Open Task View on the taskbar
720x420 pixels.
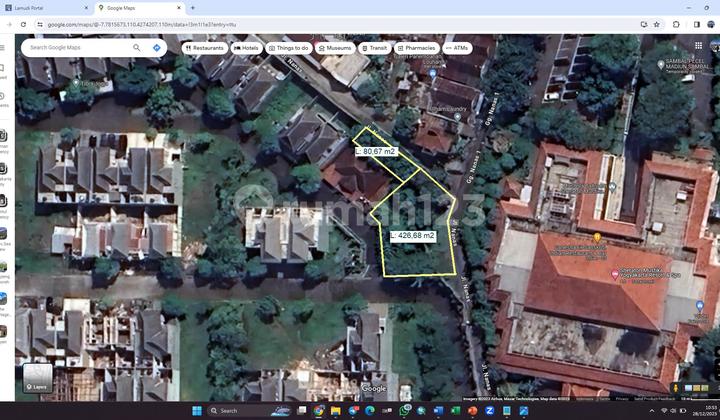pos(302,410)
